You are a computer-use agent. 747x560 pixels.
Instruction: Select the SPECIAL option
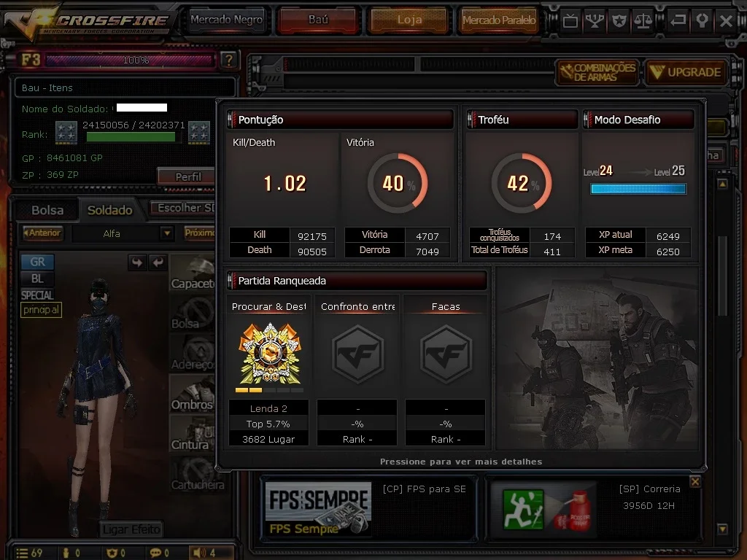click(37, 295)
